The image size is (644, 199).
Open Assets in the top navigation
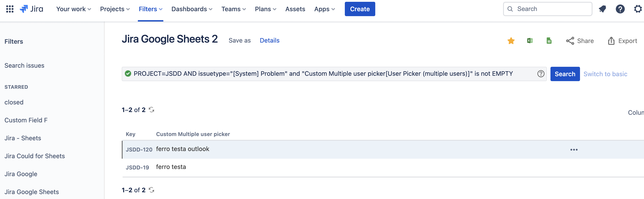(295, 9)
